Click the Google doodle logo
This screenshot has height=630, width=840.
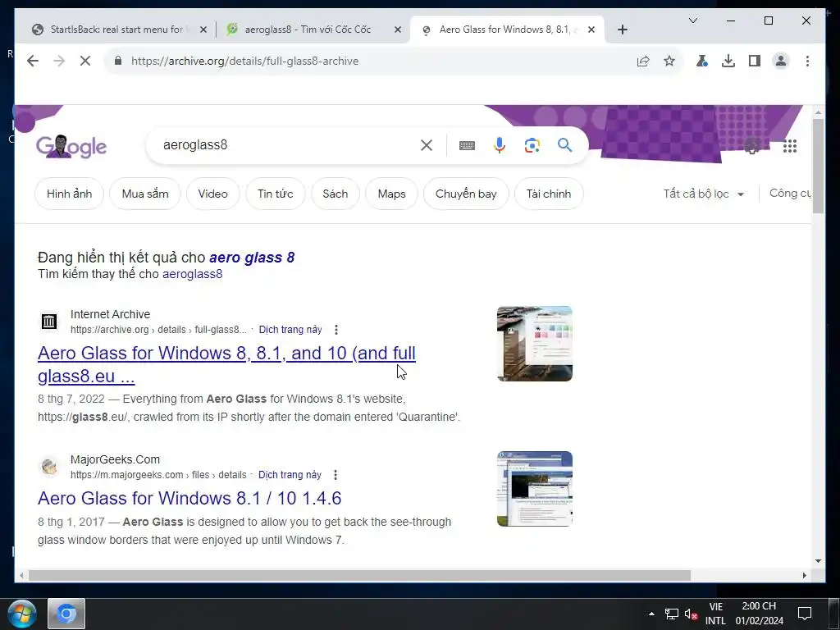point(71,146)
